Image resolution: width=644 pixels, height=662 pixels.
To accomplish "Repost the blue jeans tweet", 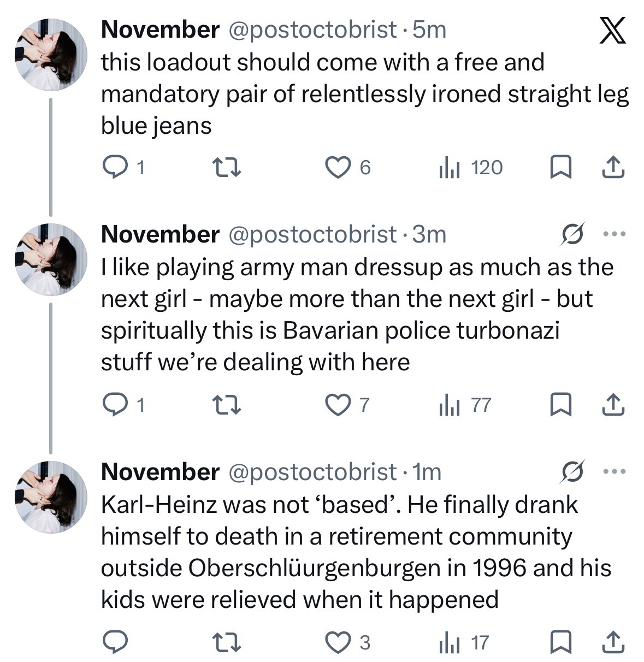I will (226, 167).
